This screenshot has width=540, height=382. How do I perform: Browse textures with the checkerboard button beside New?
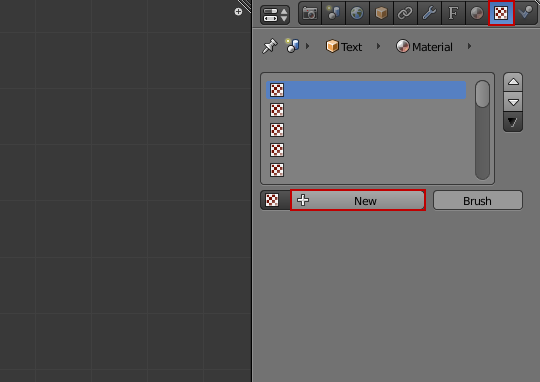pos(275,200)
